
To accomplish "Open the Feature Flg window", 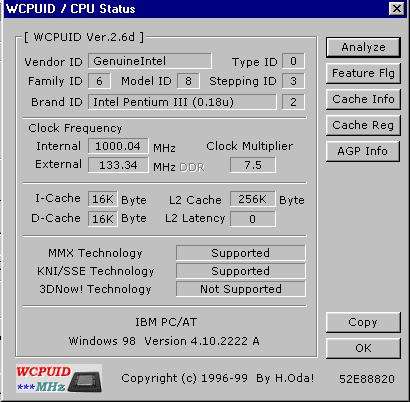I will point(363,73).
